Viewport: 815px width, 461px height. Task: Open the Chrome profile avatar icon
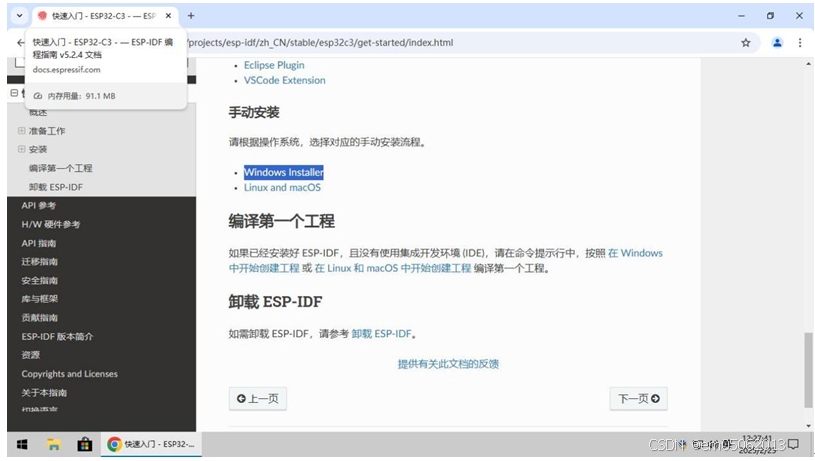coord(777,43)
